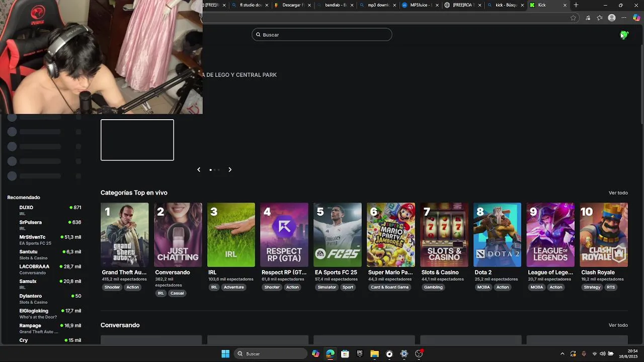644x362 pixels.
Task: Switch to the kick - Búsqueda tab
Action: (x=505, y=5)
